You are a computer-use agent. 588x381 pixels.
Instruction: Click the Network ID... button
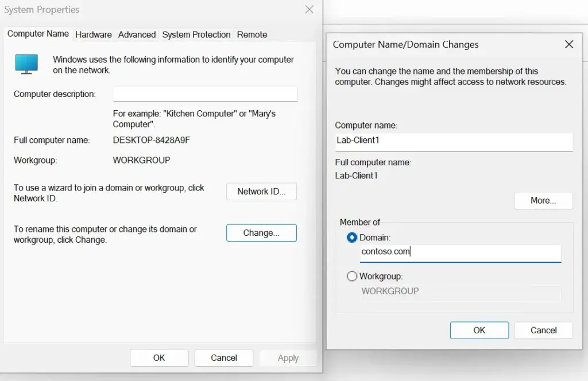(x=261, y=192)
